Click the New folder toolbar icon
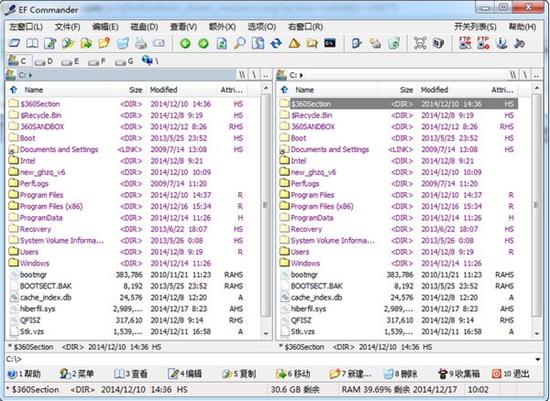550x401 pixels. click(x=104, y=43)
